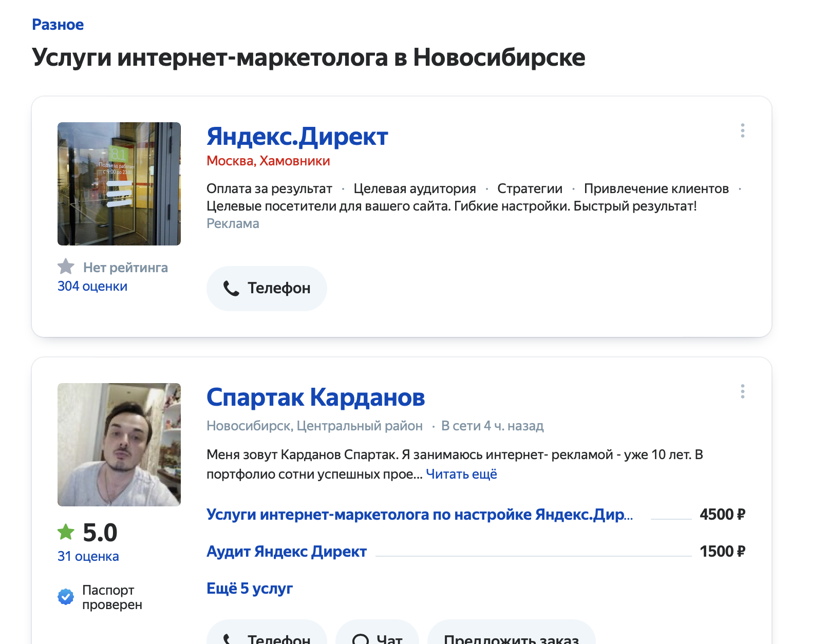Click the 4500 ₽ price
The image size is (828, 644).
coord(722,514)
